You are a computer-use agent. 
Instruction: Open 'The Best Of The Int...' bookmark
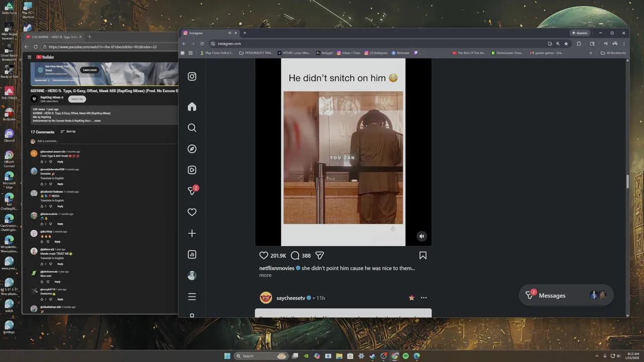(x=469, y=53)
